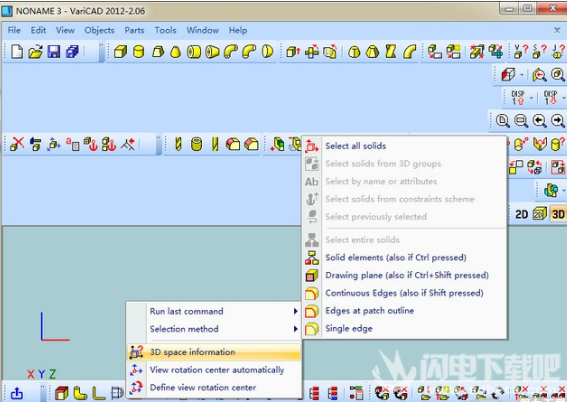Save file with floppy disk icon

coord(54,51)
